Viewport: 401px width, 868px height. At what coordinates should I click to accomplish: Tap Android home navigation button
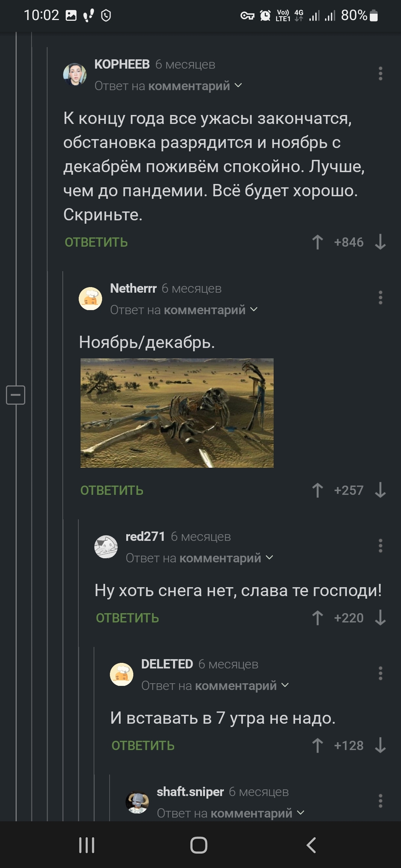tap(199, 845)
